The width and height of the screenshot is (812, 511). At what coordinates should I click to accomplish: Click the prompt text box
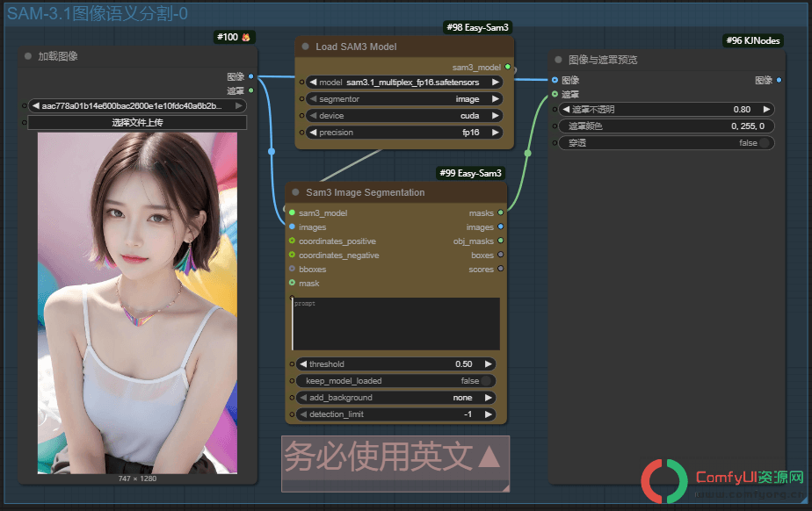pos(396,324)
